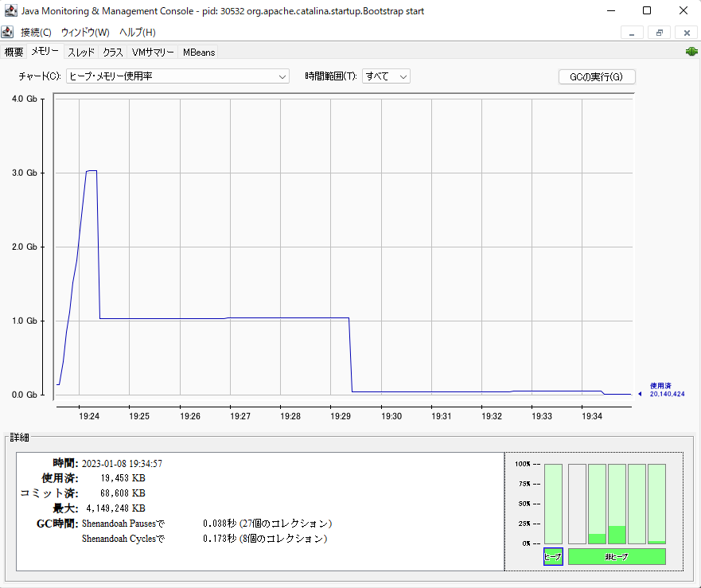Click the green connection status icon
701x588 pixels.
(691, 52)
